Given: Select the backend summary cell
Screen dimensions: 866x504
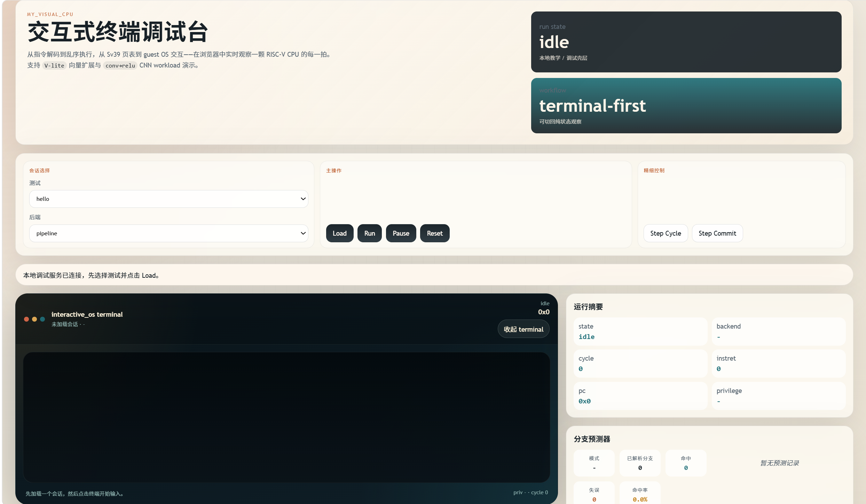Looking at the screenshot, I should click(x=779, y=331).
